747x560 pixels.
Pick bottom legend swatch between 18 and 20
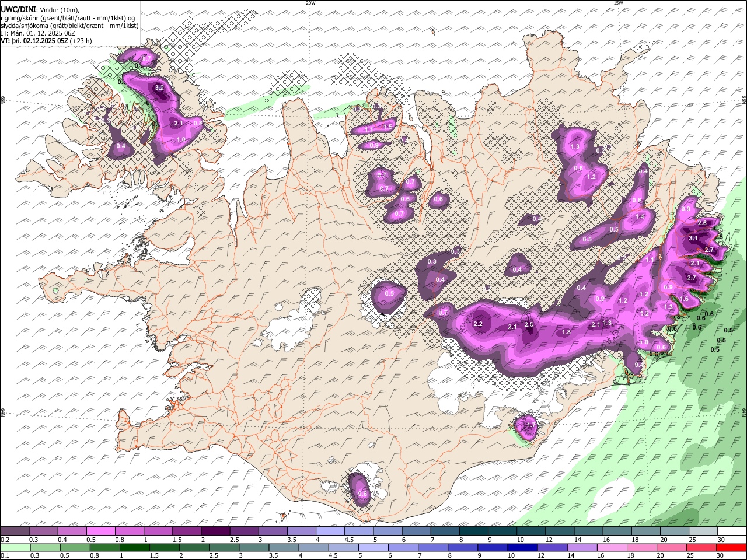[x=641, y=547]
